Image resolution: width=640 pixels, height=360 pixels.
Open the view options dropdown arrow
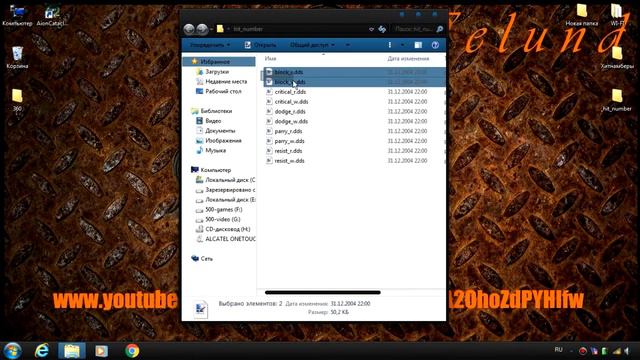[x=402, y=45]
